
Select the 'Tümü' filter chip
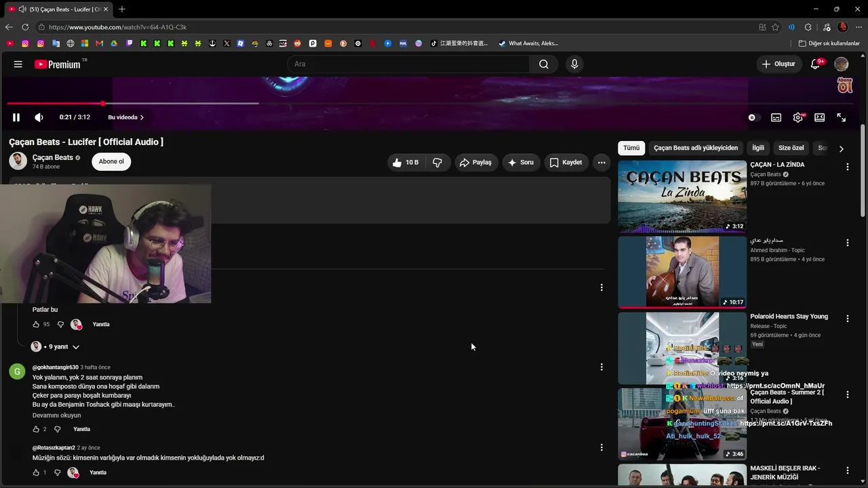[631, 148]
